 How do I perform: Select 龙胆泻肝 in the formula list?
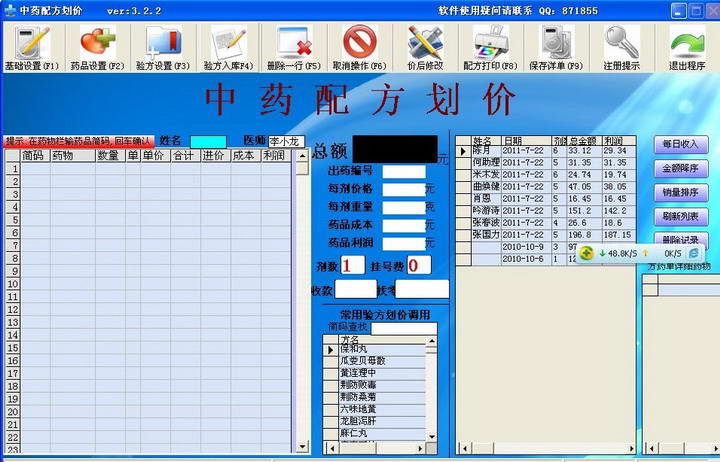coord(375,421)
